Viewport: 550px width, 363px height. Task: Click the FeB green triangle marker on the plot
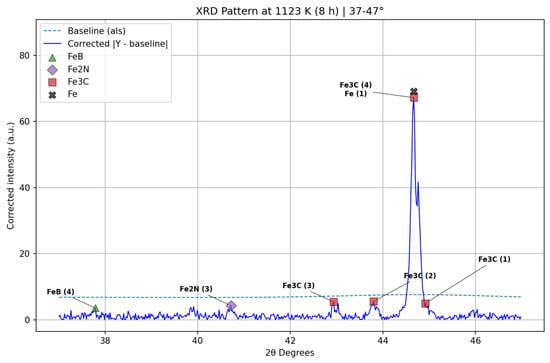[x=95, y=309]
